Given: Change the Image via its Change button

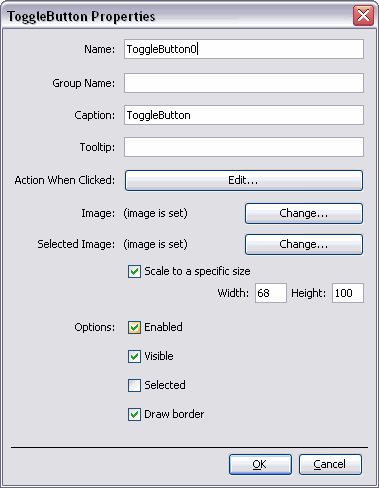Looking at the screenshot, I should tap(304, 213).
